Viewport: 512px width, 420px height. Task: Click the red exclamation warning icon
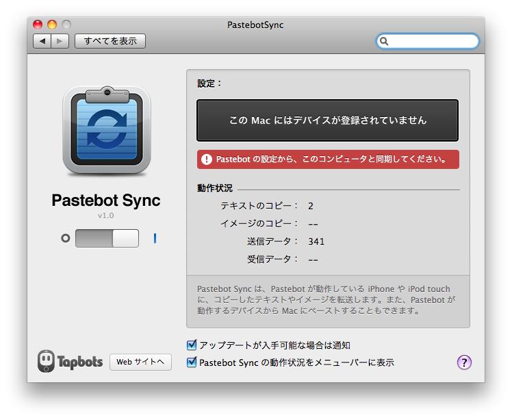tap(206, 159)
